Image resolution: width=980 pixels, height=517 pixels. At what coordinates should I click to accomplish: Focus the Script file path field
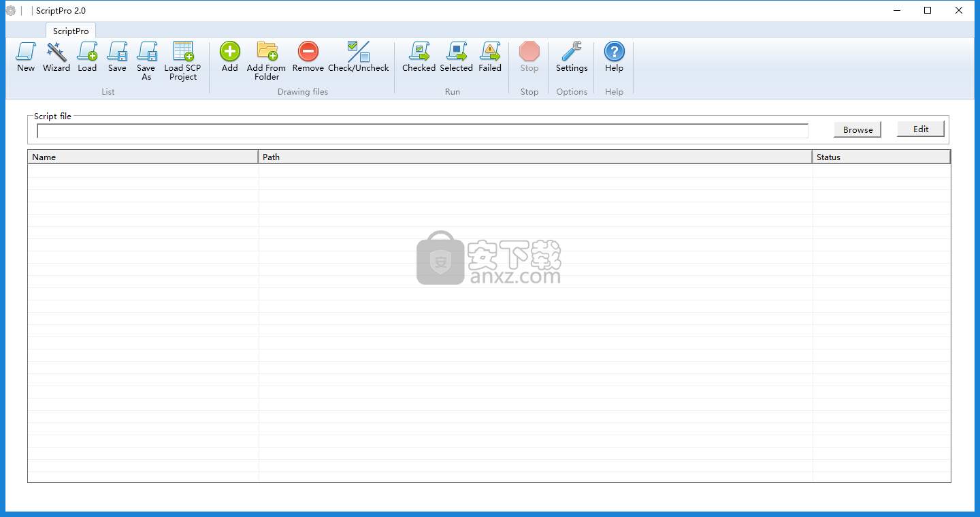point(423,131)
